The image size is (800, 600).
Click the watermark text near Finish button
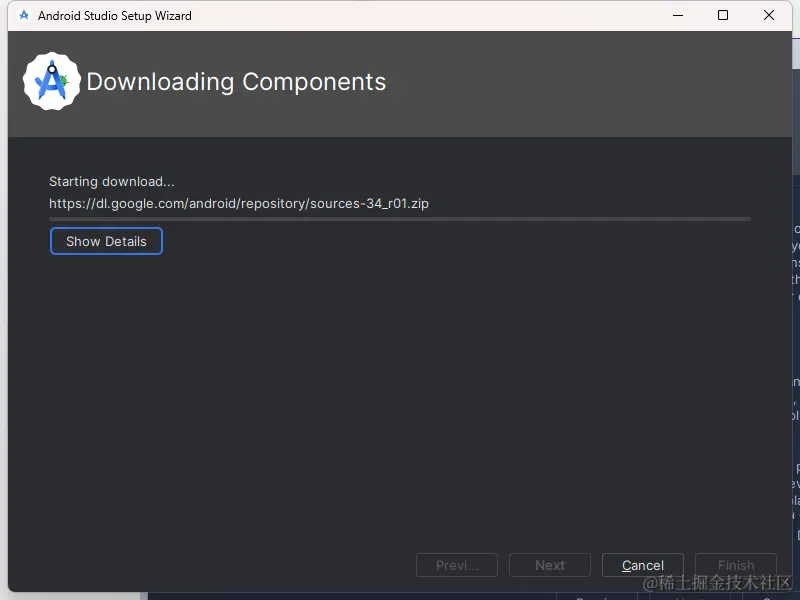click(717, 583)
